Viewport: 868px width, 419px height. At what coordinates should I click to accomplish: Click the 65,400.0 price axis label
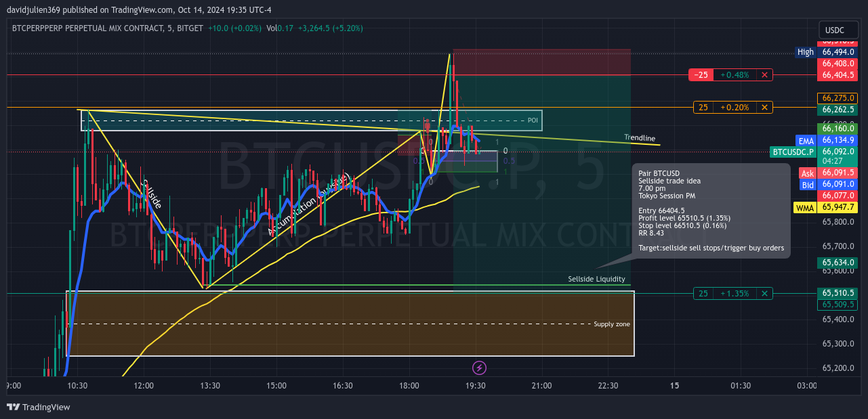(x=838, y=319)
